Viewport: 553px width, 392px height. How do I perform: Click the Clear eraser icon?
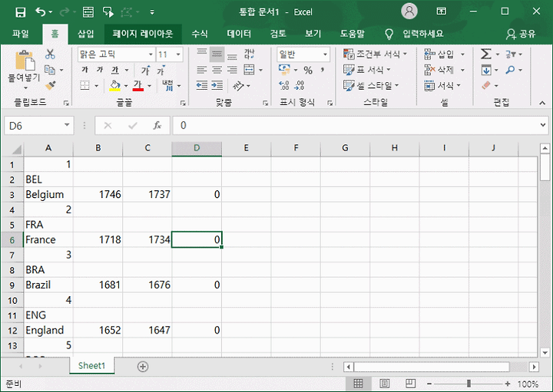pos(486,85)
